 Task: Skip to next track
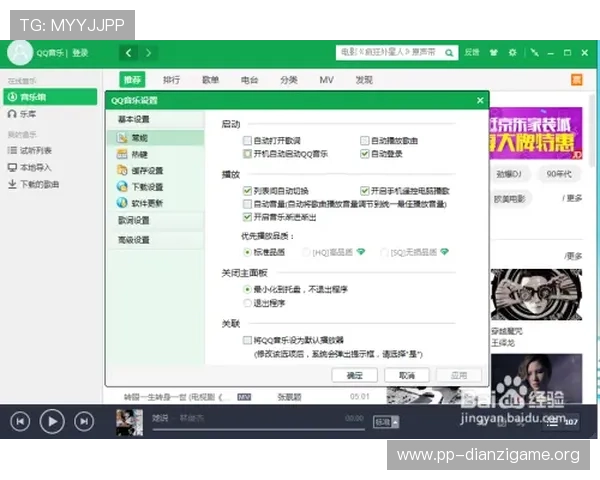click(84, 421)
